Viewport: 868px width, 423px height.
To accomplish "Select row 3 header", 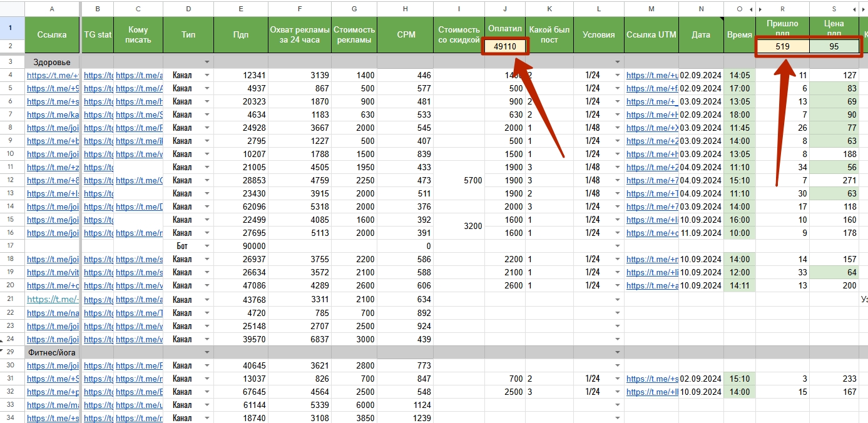I will (11, 63).
